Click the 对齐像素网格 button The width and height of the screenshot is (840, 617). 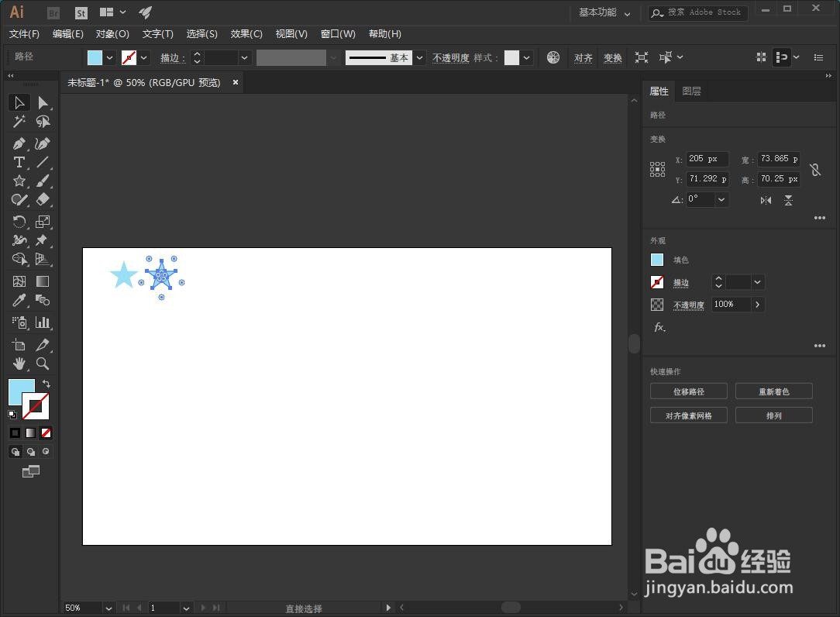(x=689, y=415)
